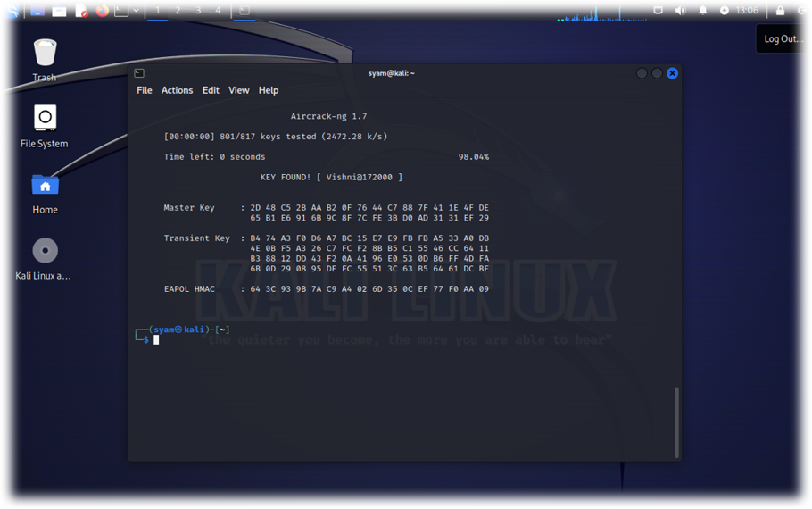The width and height of the screenshot is (812, 509).
Task: Click the 'Time left: 0 seconds' text
Action: point(214,156)
